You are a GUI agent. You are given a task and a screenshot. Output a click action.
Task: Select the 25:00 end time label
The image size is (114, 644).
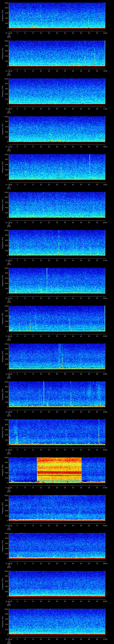[105, 412]
